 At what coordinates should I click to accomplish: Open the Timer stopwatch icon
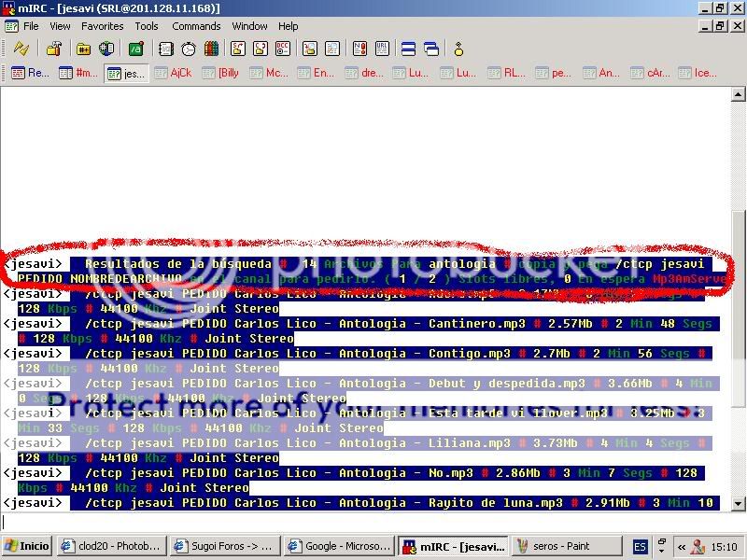point(189,49)
